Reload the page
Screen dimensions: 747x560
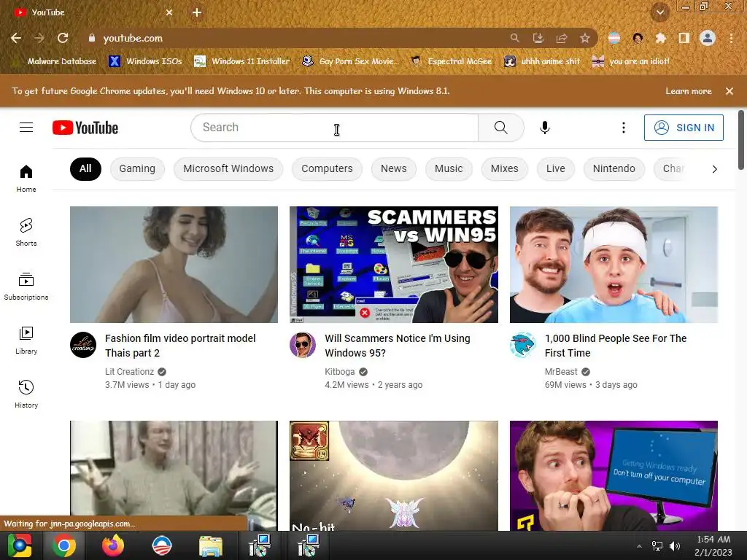63,38
